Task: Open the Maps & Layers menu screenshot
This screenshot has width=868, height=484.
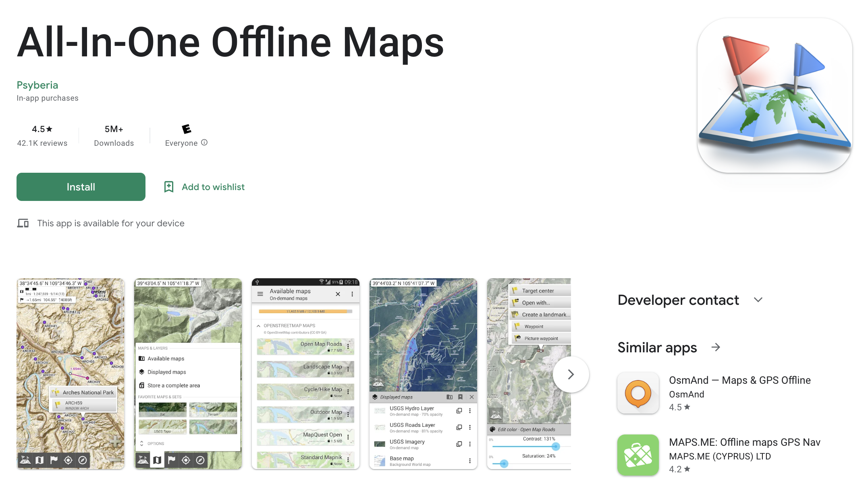Action: (x=188, y=374)
